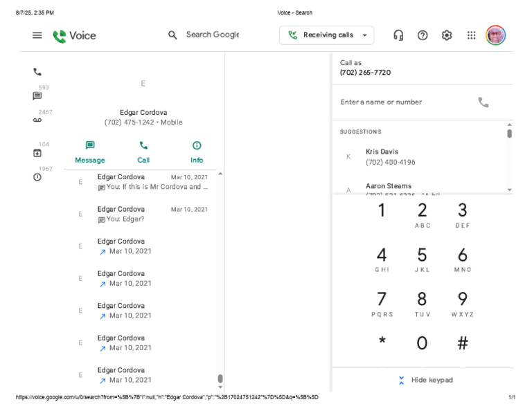This screenshot has width=532, height=411.
Task: Open the Archive sidebar icon
Action: [37, 153]
